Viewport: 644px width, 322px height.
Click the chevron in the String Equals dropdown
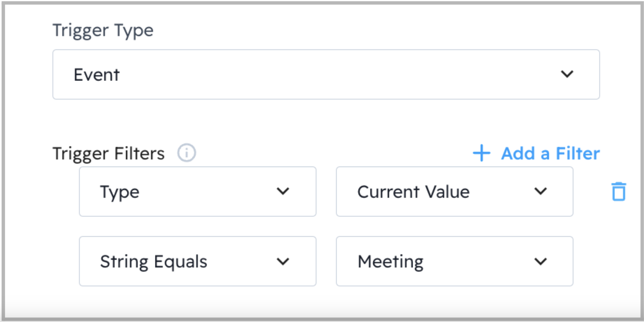(x=283, y=262)
